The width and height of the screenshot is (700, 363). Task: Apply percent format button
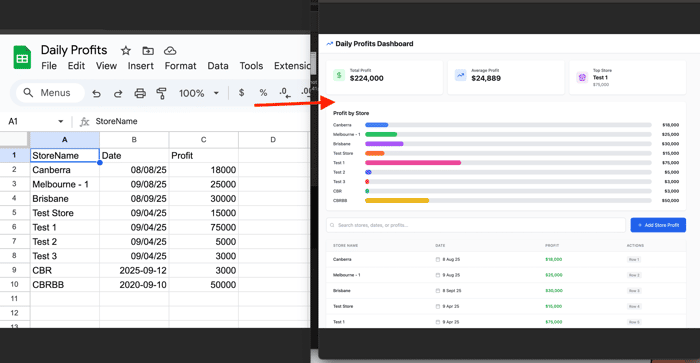[263, 92]
